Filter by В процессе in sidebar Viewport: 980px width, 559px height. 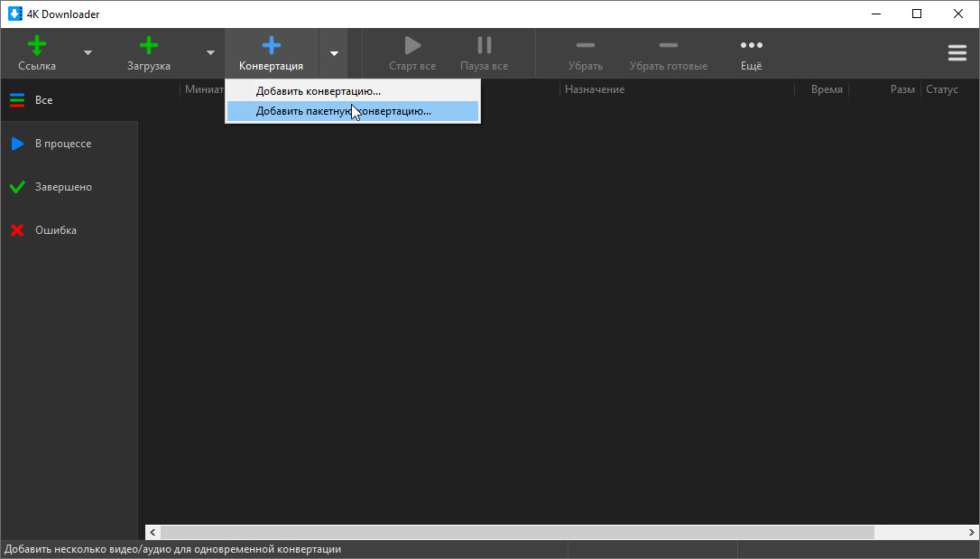point(62,144)
